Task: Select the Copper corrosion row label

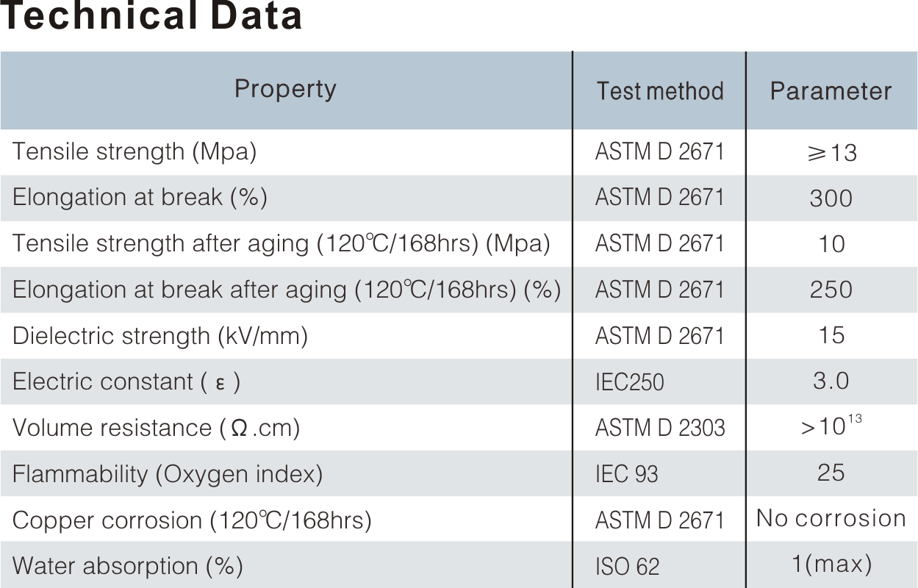Action: point(192,520)
